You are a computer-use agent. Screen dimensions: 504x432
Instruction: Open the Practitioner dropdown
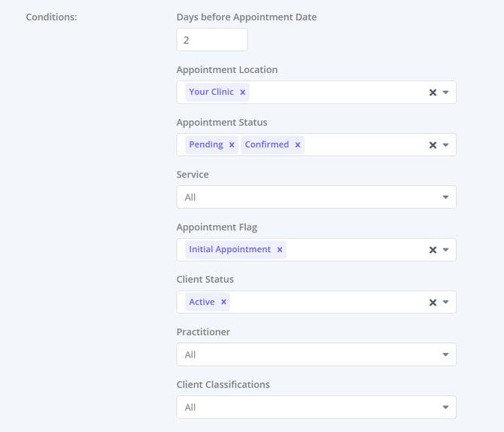point(316,354)
